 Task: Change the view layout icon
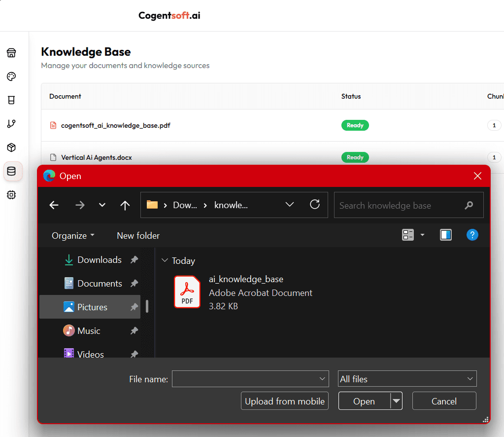408,235
